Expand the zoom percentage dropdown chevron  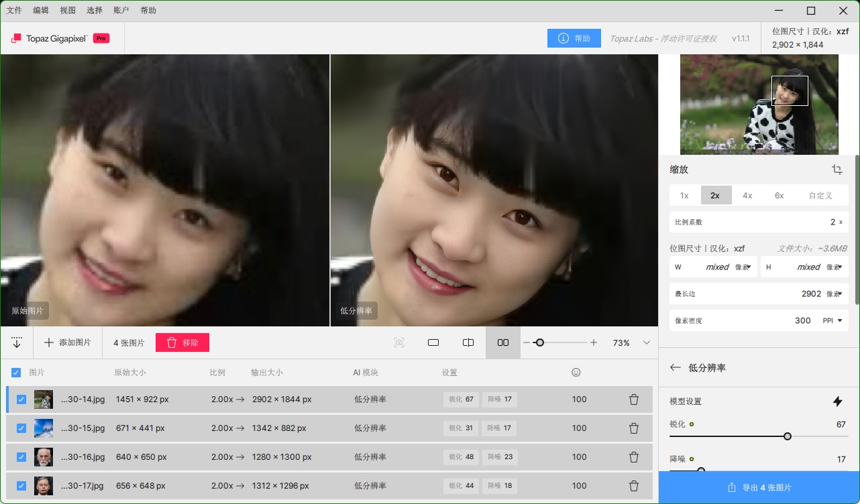(647, 342)
